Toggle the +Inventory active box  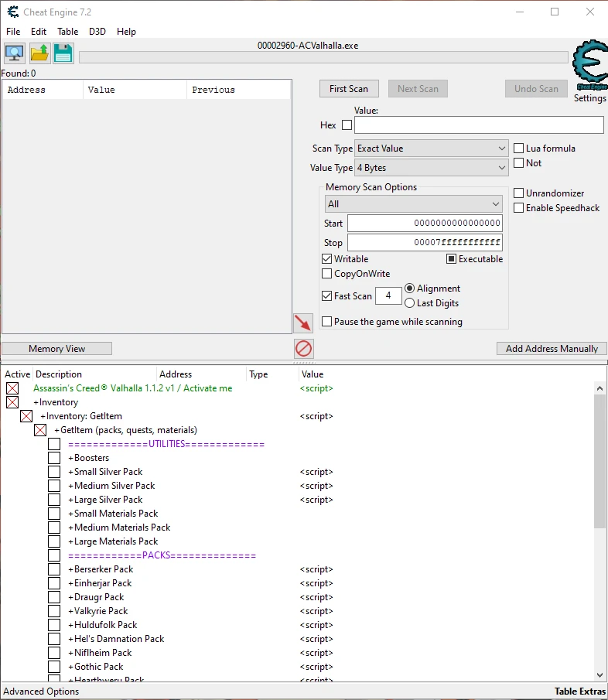click(x=12, y=402)
